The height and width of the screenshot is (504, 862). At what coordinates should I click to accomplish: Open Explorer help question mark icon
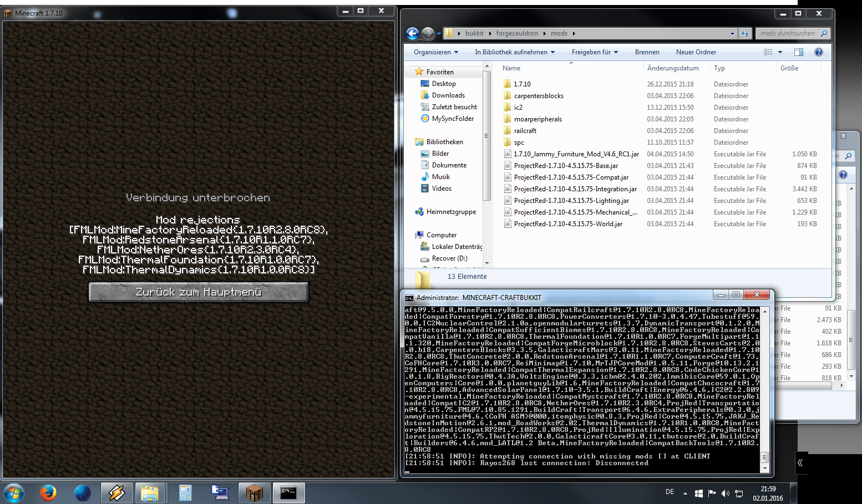coord(818,52)
